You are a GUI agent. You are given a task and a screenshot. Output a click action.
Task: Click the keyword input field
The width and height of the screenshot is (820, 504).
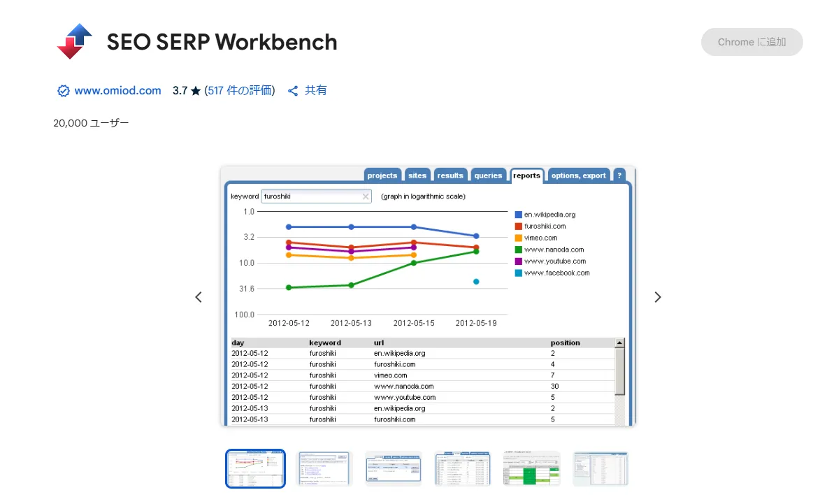[x=316, y=196]
